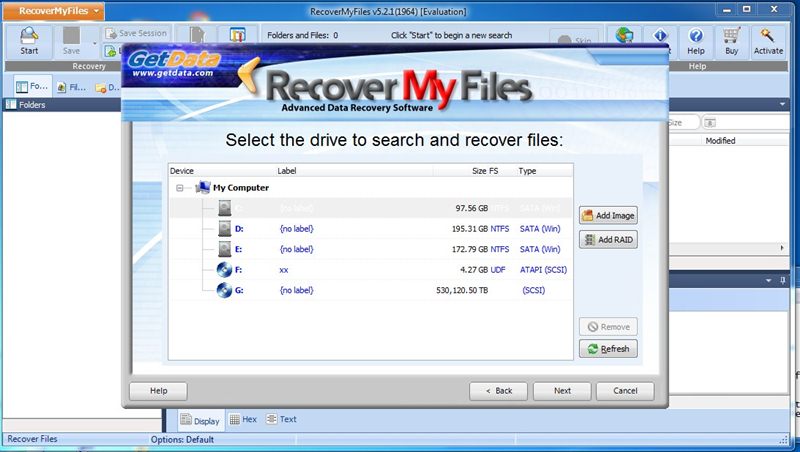800x452 pixels.
Task: Switch to the Hex preview tab
Action: coord(243,419)
